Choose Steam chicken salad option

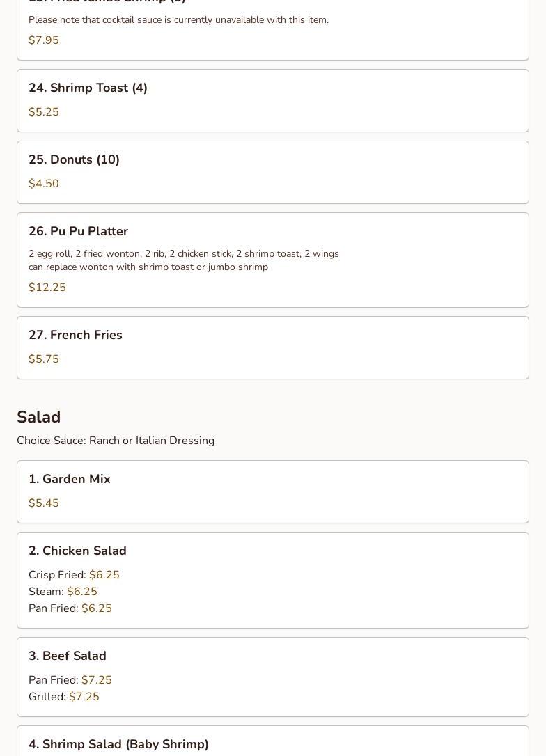click(63, 592)
